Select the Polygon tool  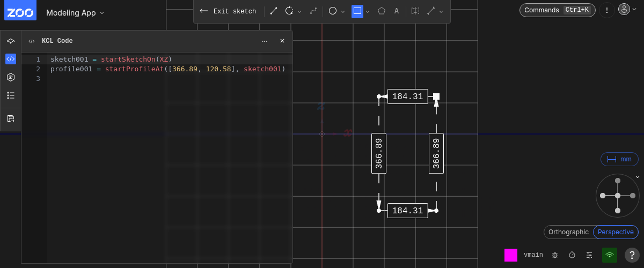pyautogui.click(x=381, y=11)
